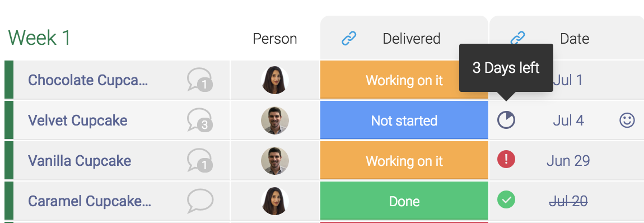Image resolution: width=644 pixels, height=223 pixels.
Task: Click Chocolate Cupcake assignee avatar
Action: point(275,80)
